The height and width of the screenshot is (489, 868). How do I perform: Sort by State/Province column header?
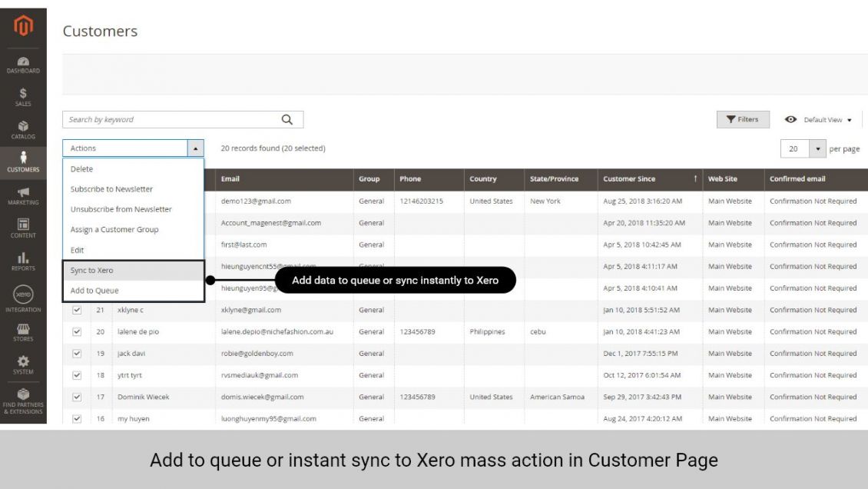click(x=561, y=179)
